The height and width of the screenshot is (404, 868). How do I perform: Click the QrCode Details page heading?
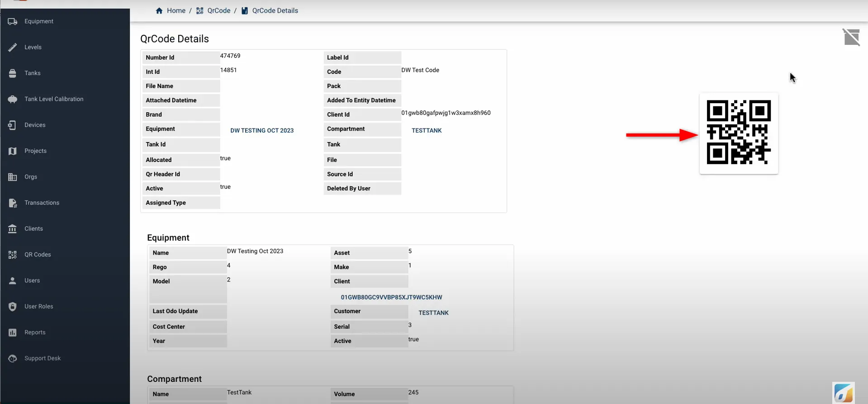[x=175, y=39]
